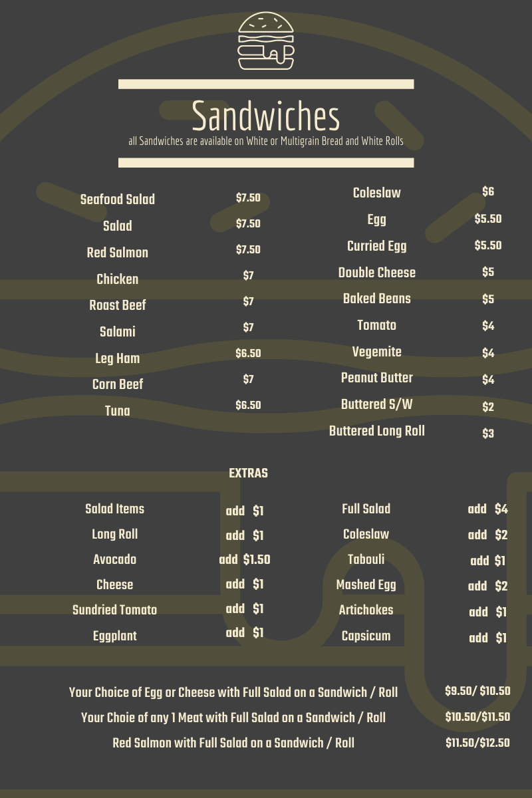This screenshot has width=532, height=798.
Task: Choose the Curried Egg sandwich
Action: 377,246
